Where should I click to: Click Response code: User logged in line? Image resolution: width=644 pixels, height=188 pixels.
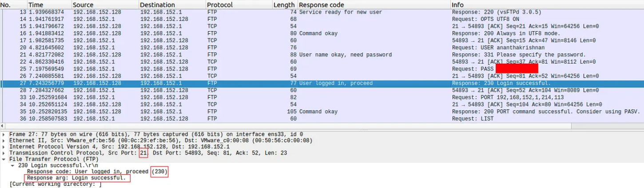[x=98, y=172]
